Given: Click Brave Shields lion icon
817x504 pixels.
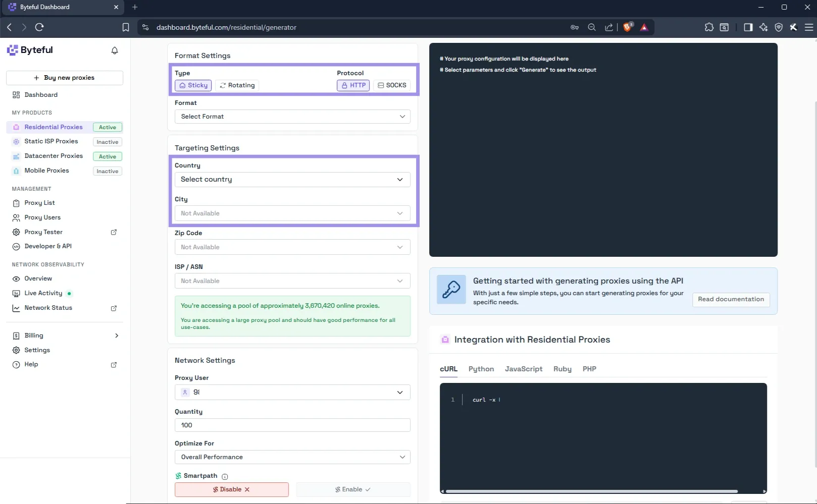Looking at the screenshot, I should pyautogui.click(x=628, y=27).
